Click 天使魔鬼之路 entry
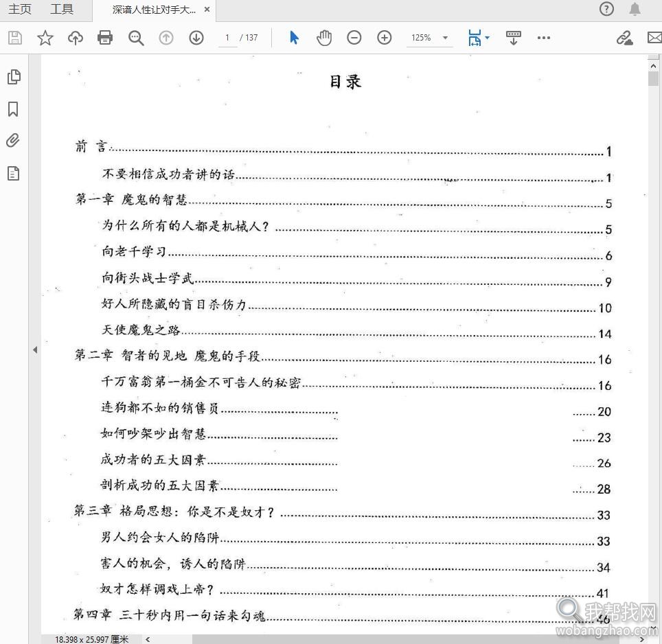Screen dimensions: 662x644 click(357, 330)
